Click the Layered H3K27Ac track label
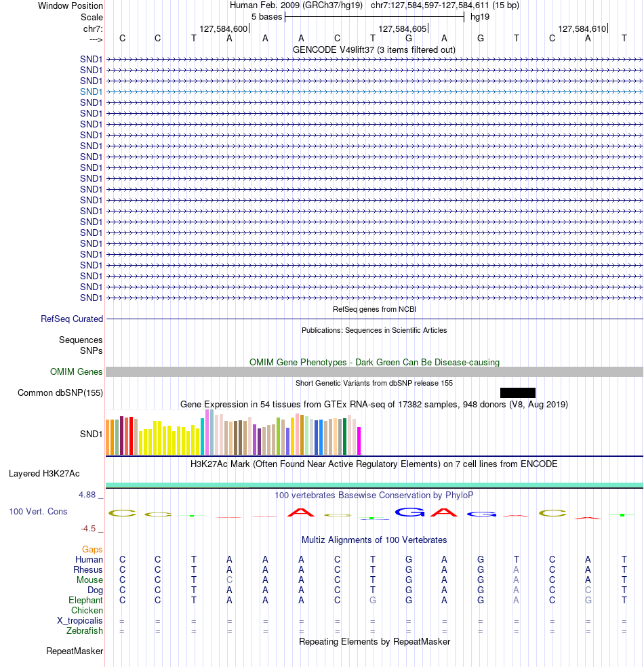 tap(44, 473)
